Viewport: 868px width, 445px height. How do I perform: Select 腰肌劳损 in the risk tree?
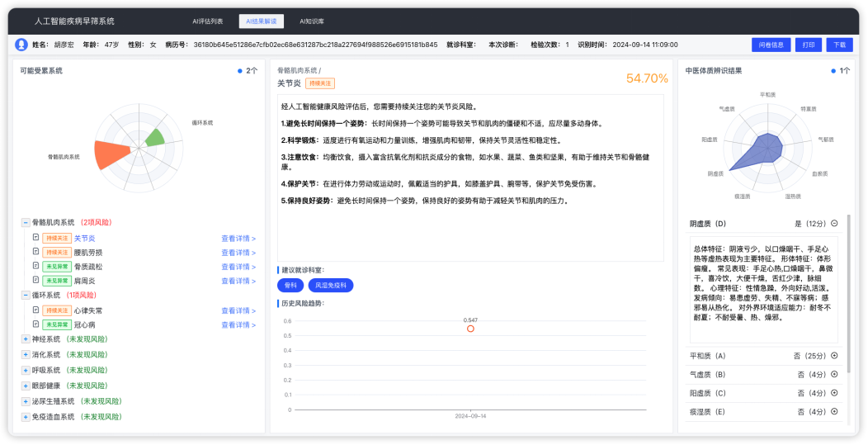[88, 253]
